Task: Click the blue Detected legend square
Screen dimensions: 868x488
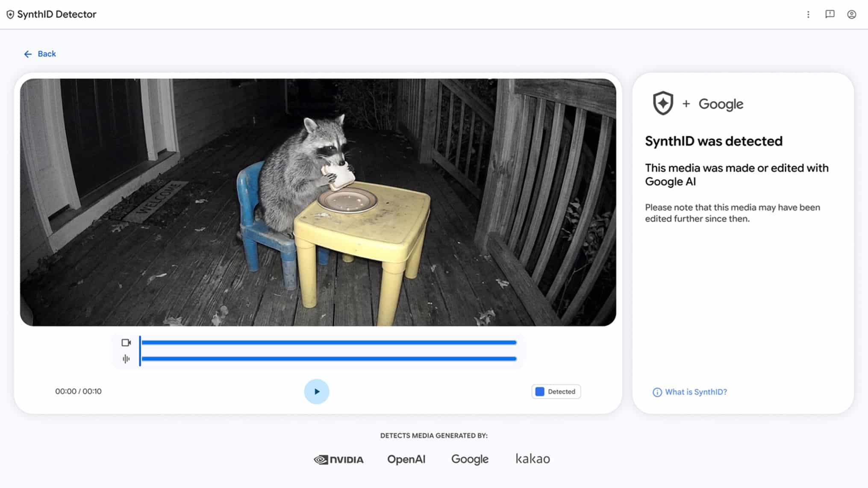Action: pyautogui.click(x=540, y=391)
